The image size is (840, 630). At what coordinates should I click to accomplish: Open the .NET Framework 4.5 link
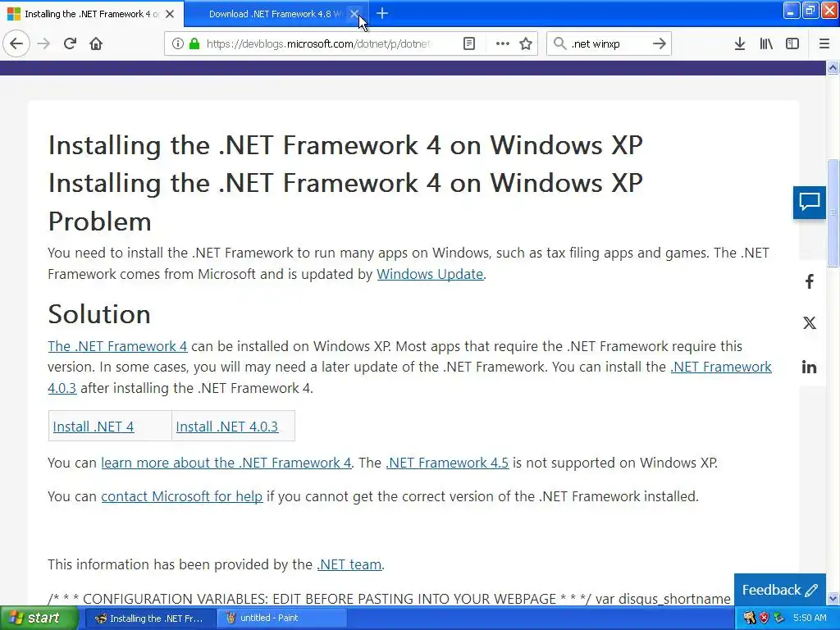click(x=447, y=463)
